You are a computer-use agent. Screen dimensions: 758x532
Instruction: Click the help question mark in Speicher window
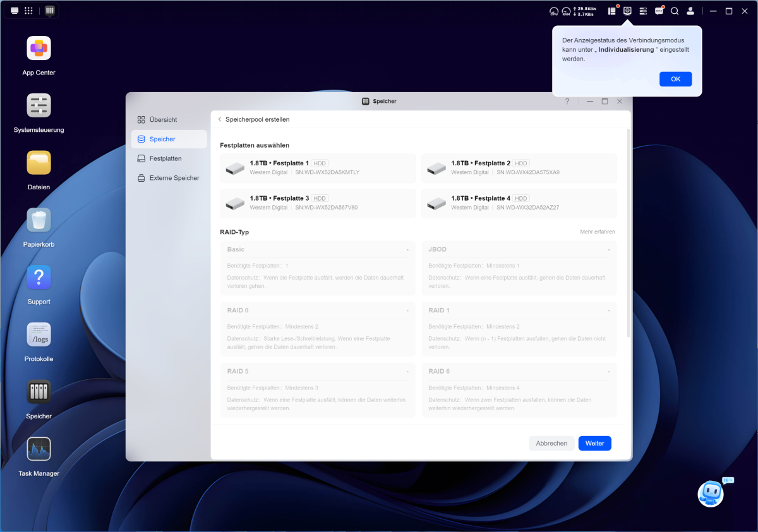pos(567,101)
